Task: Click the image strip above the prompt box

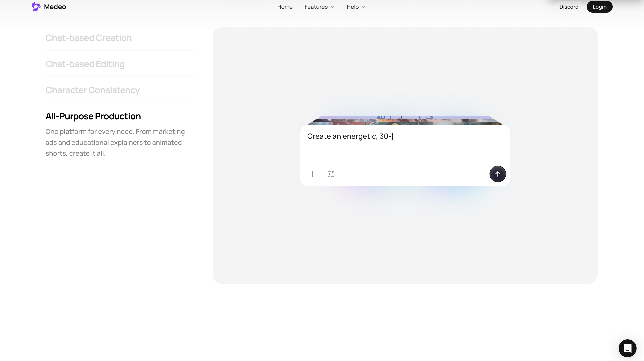Action: coord(405,120)
